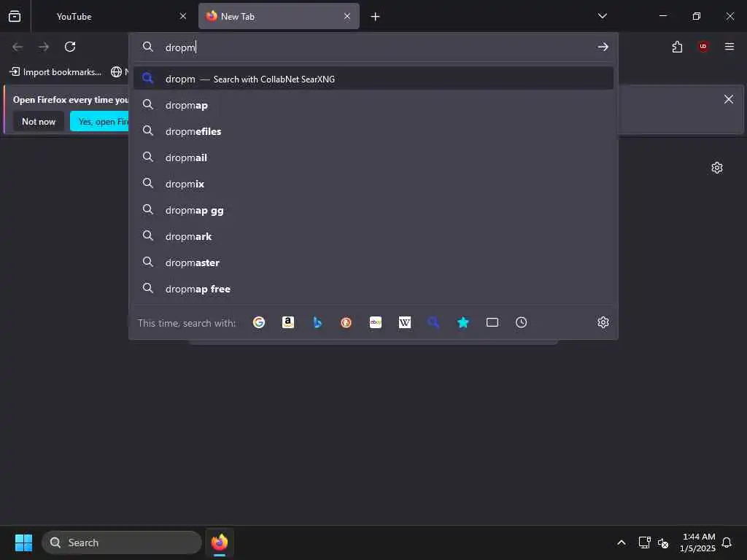This screenshot has height=560, width=747.
Task: Select dropm Search with CollabNet SearXNG row
Action: (x=373, y=79)
